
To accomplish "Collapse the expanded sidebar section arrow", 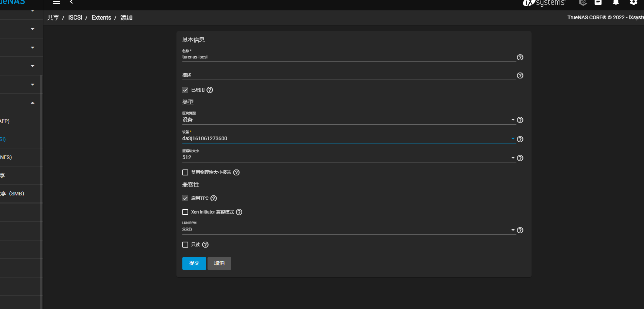I will tap(33, 103).
